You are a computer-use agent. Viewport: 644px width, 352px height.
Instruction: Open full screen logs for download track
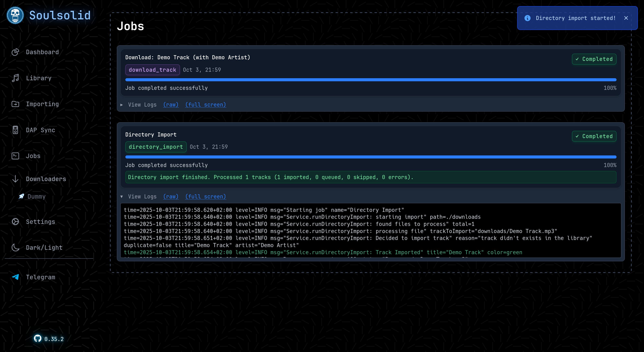coord(206,105)
